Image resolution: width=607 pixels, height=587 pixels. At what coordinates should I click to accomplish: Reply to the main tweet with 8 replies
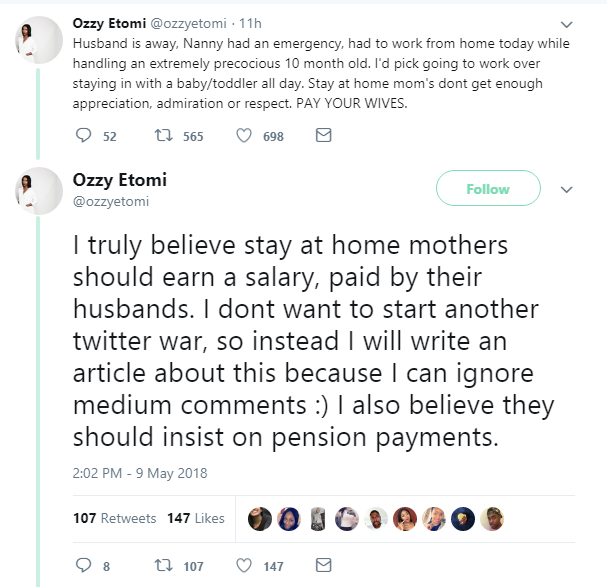(x=83, y=566)
